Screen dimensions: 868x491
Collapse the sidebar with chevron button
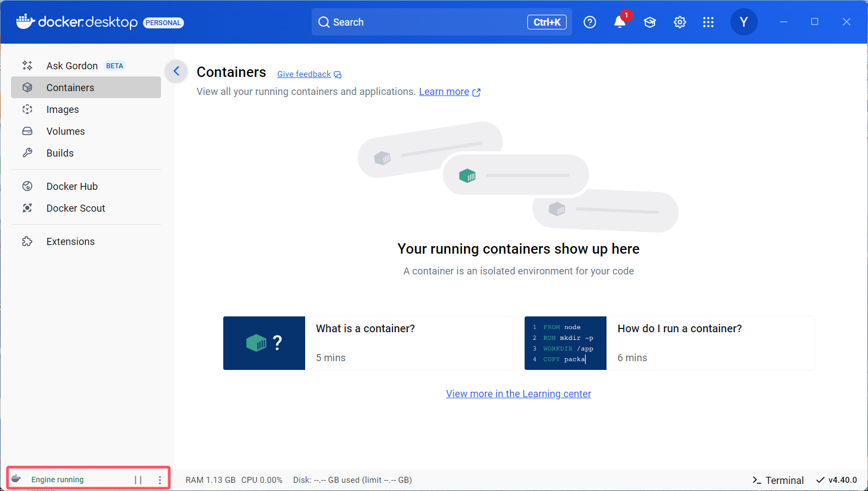point(176,71)
